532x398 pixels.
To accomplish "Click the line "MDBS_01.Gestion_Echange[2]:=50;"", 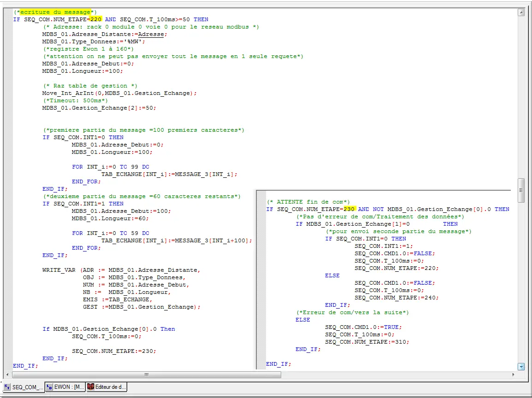I will (x=99, y=108).
